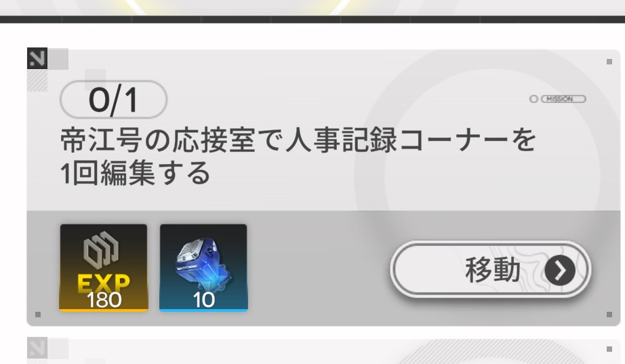Click the small circle beside the MISSION tag
625x364 pixels.
(533, 99)
